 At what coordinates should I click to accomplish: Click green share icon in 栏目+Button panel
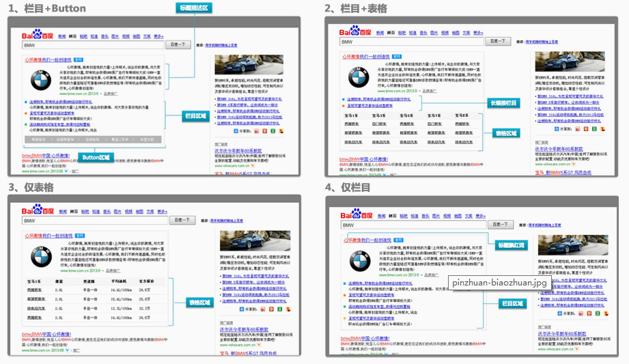(x=273, y=131)
